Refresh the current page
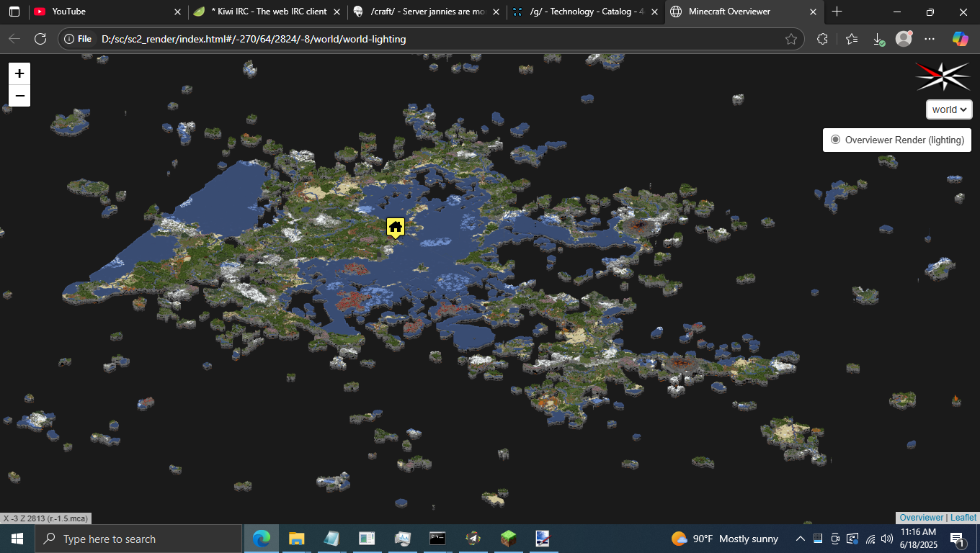 (x=40, y=39)
